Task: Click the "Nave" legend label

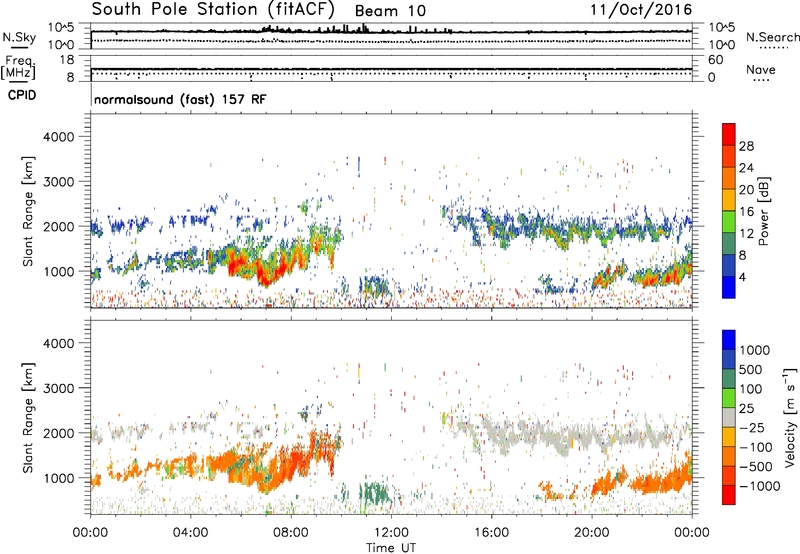Action: (x=760, y=69)
